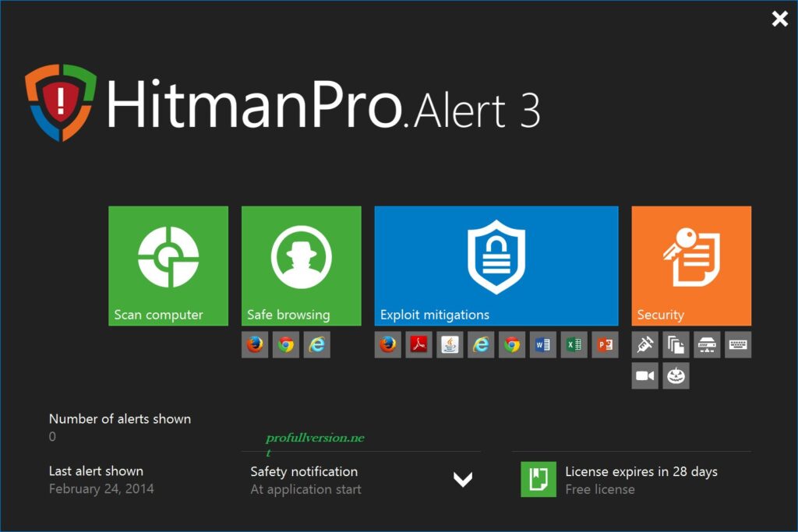Image resolution: width=798 pixels, height=532 pixels.
Task: Toggle Internet Explorer under Safe browsing
Action: tap(317, 344)
